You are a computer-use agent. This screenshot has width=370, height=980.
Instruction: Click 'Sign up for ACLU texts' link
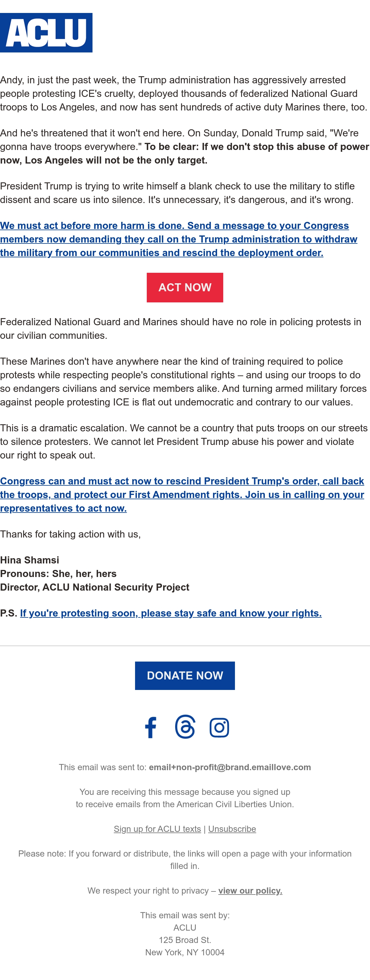(158, 829)
